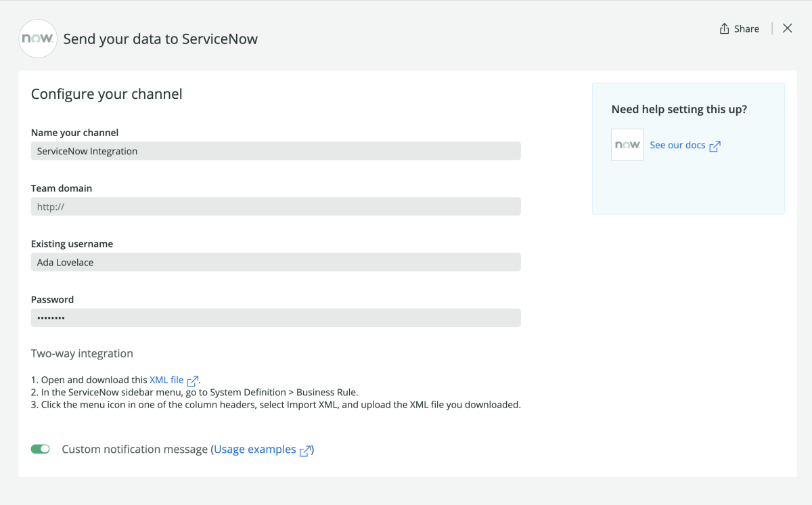Click the Configure your channel heading
The width and height of the screenshot is (812, 505).
[107, 94]
